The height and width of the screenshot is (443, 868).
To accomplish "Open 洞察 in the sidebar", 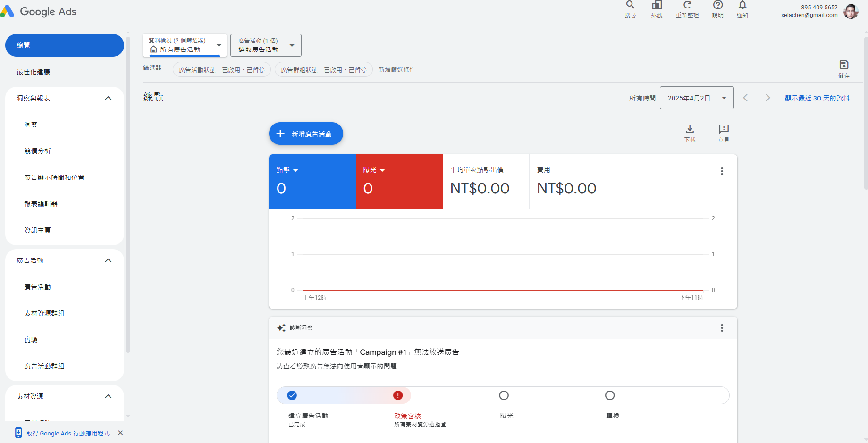I will pos(65,125).
